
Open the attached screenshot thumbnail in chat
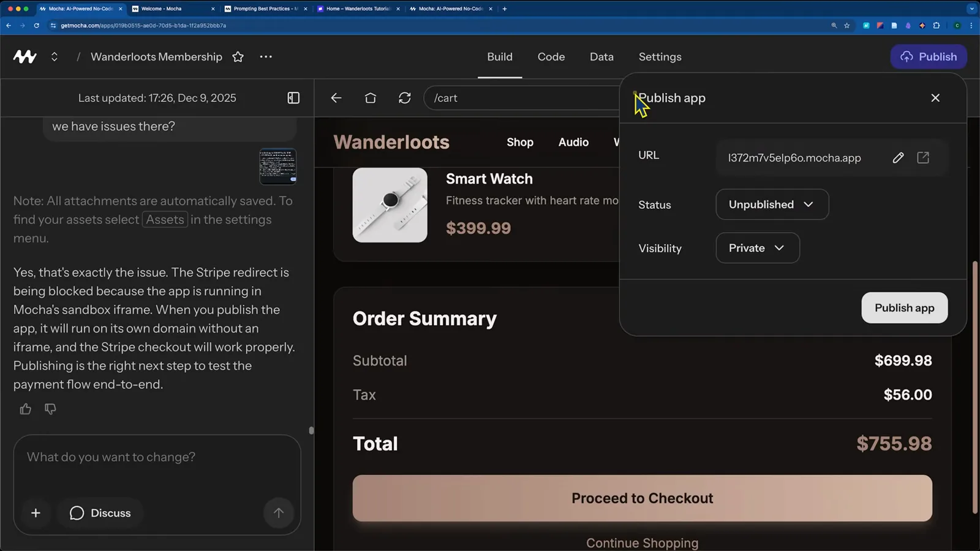(278, 166)
